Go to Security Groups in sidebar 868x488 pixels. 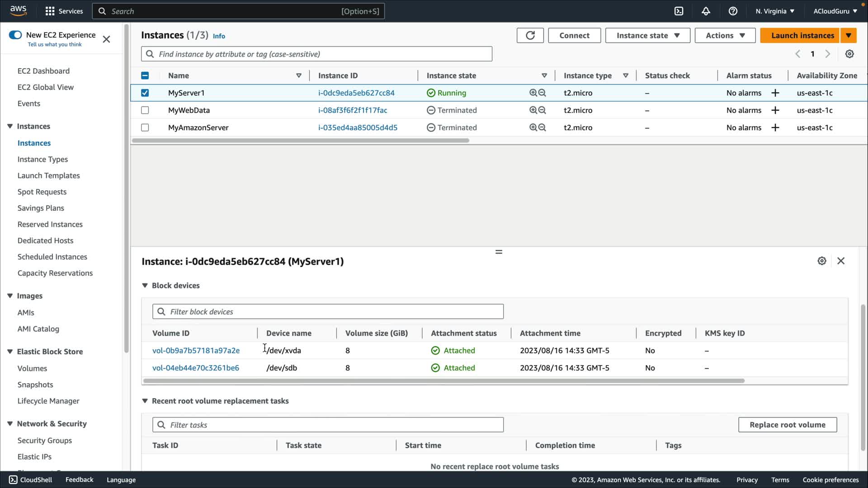pyautogui.click(x=44, y=440)
